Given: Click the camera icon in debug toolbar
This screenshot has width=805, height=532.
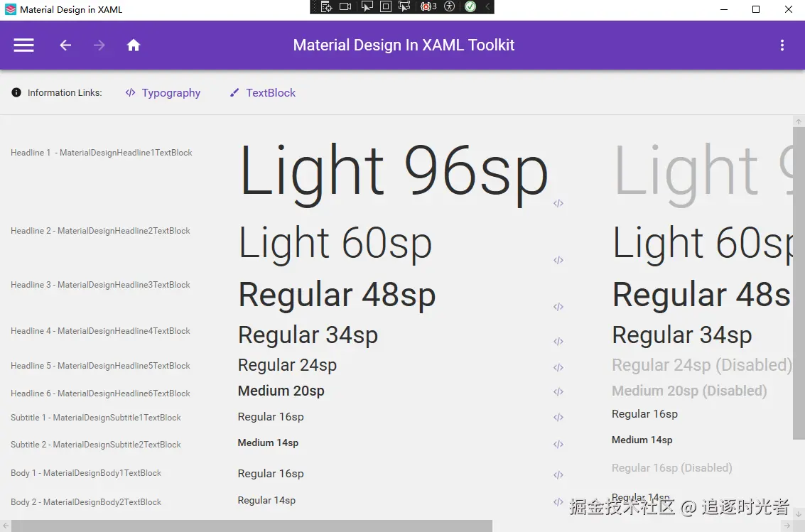Looking at the screenshot, I should click(345, 6).
